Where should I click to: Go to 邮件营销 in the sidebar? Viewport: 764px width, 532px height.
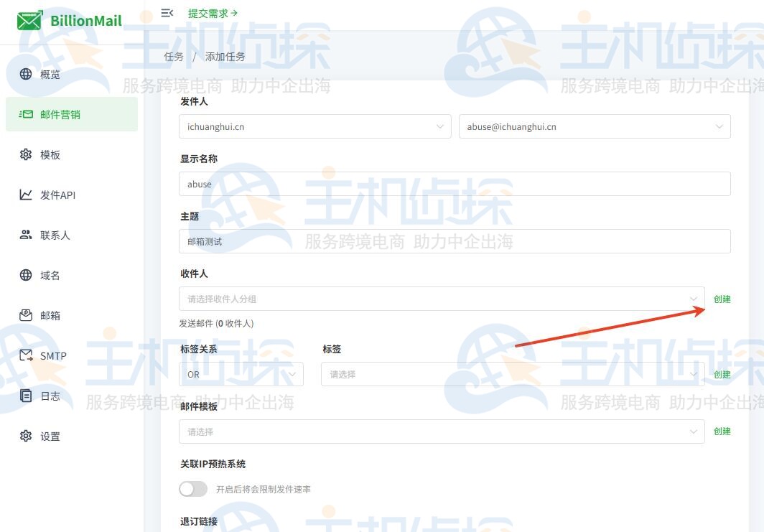[71, 114]
